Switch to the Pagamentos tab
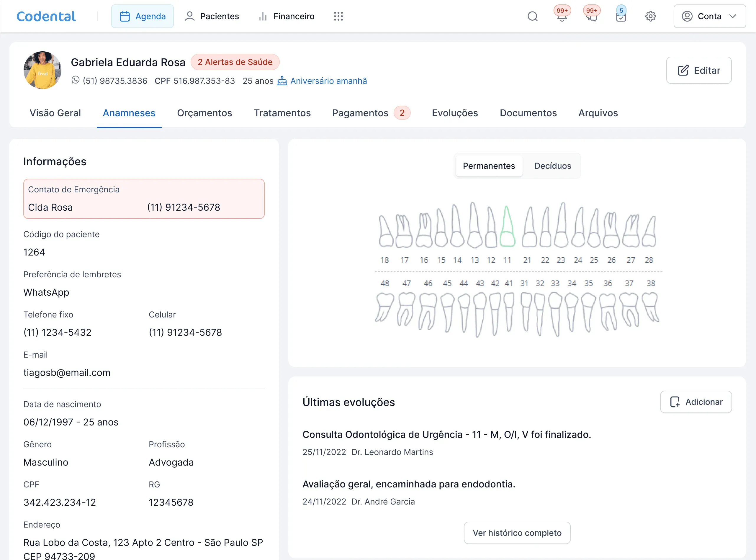The height and width of the screenshot is (560, 756). [371, 113]
